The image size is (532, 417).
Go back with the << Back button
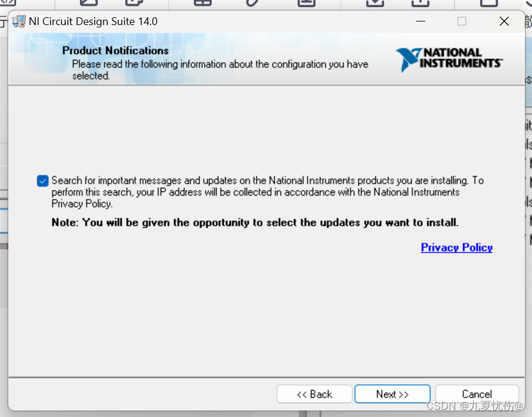pyautogui.click(x=314, y=394)
